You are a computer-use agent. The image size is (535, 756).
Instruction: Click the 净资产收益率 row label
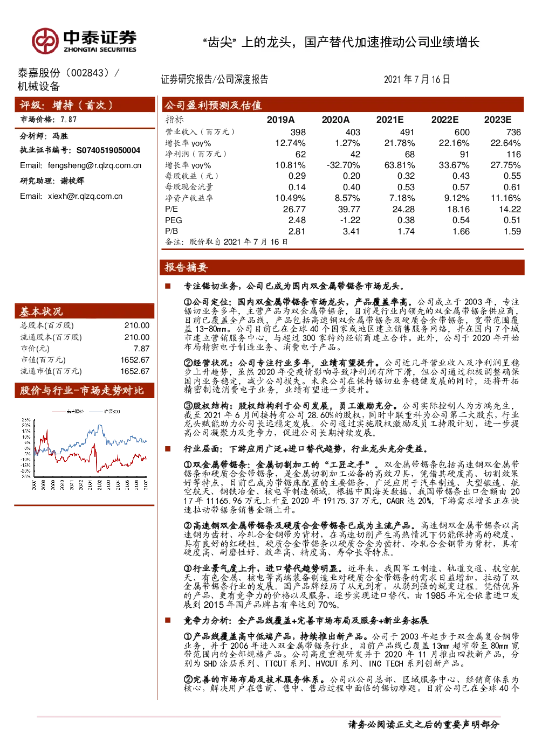189,198
